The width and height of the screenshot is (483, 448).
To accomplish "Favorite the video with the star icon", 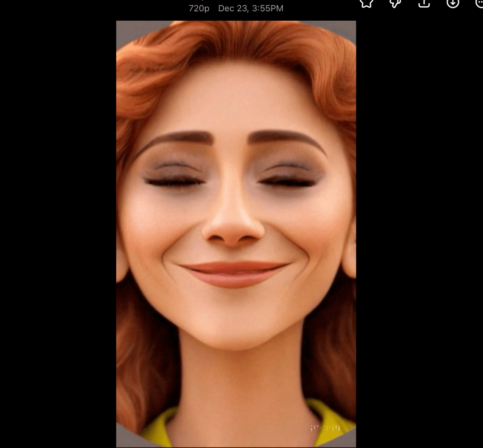I will pyautogui.click(x=366, y=3).
